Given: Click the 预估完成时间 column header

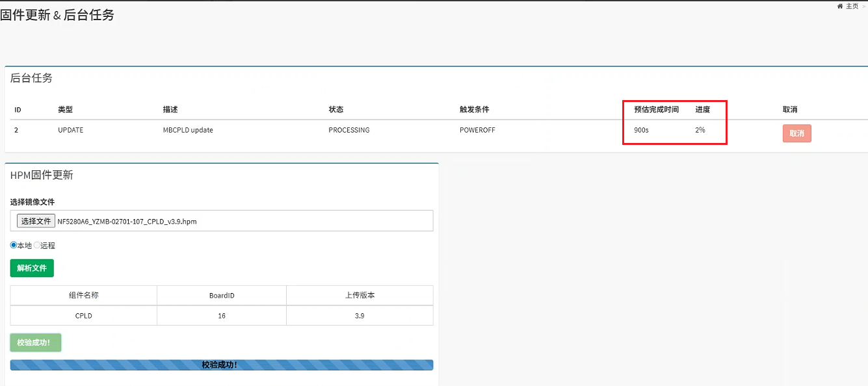Looking at the screenshot, I should (656, 109).
